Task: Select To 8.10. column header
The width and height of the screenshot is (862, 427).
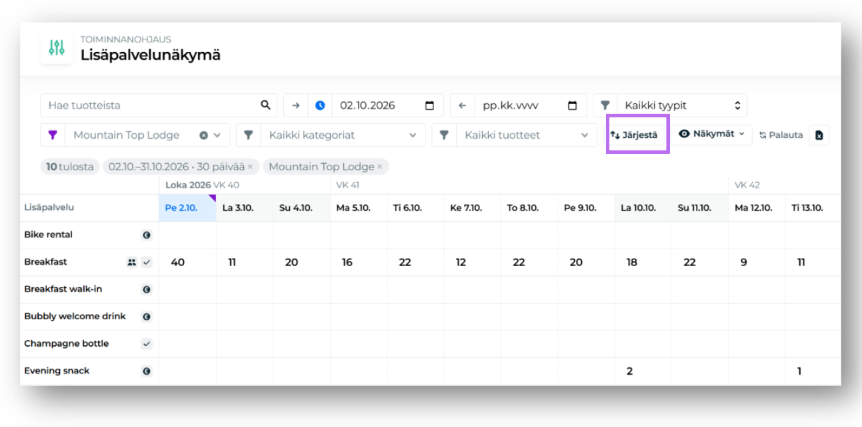Action: pos(530,208)
